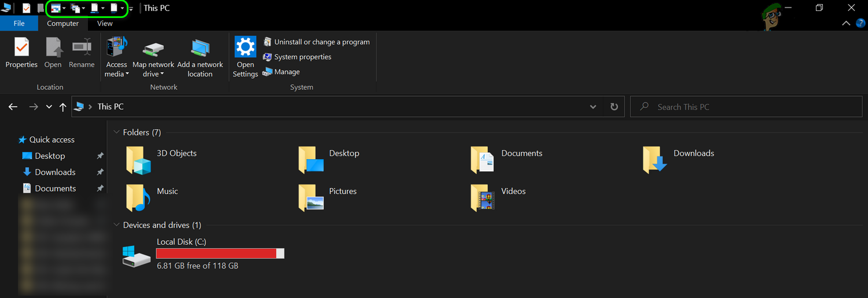Switch to the View ribbon tab
This screenshot has height=298, width=868.
pyautogui.click(x=105, y=24)
